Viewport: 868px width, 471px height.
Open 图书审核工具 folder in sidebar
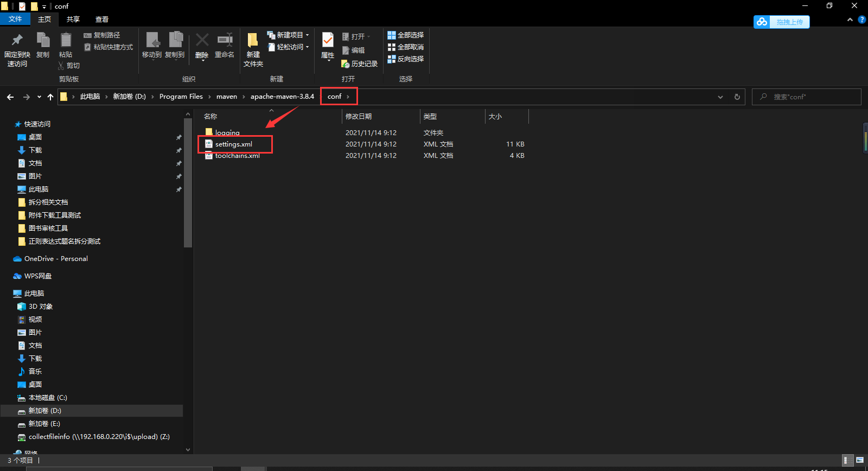pyautogui.click(x=48, y=228)
